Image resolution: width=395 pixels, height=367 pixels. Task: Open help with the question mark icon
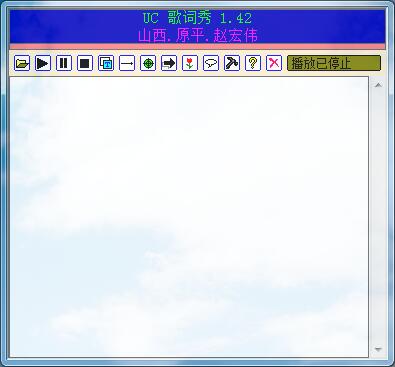[x=253, y=63]
